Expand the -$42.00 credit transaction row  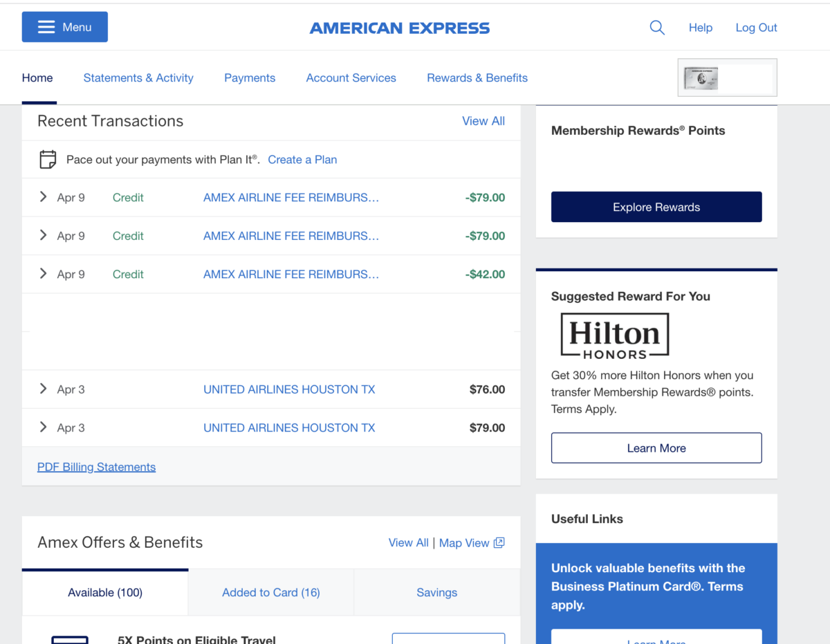click(x=43, y=274)
